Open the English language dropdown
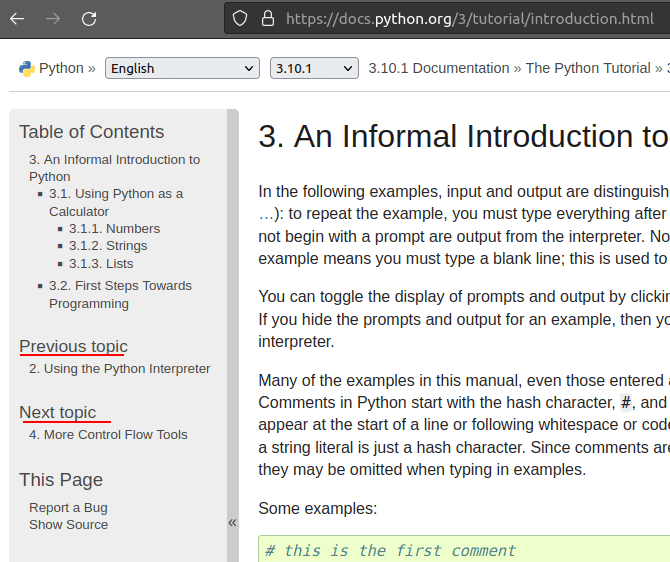Image resolution: width=670 pixels, height=562 pixels. (x=182, y=68)
